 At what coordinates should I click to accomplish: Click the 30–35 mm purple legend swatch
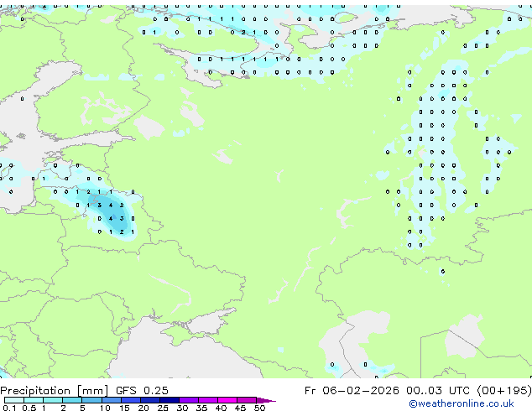tap(189, 400)
